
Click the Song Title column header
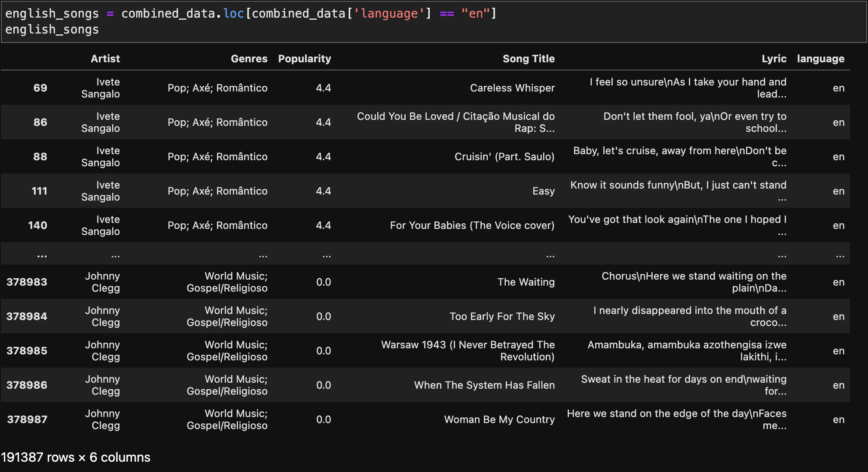(529, 58)
